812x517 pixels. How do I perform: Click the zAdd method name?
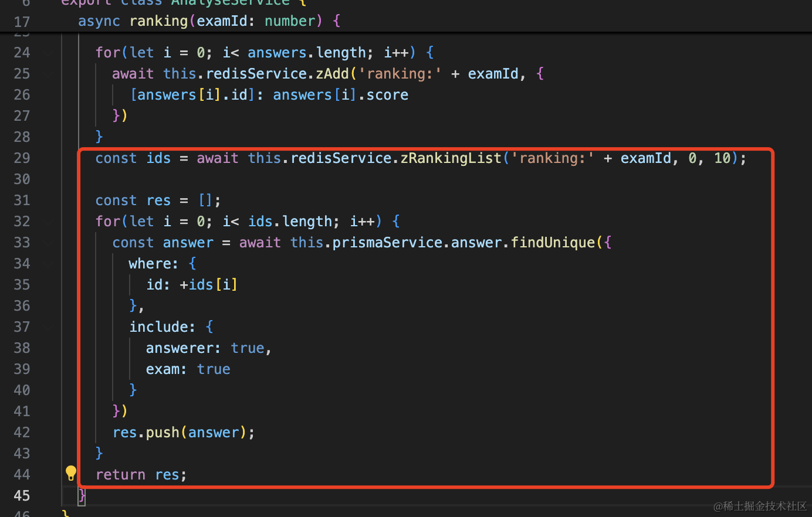click(332, 74)
